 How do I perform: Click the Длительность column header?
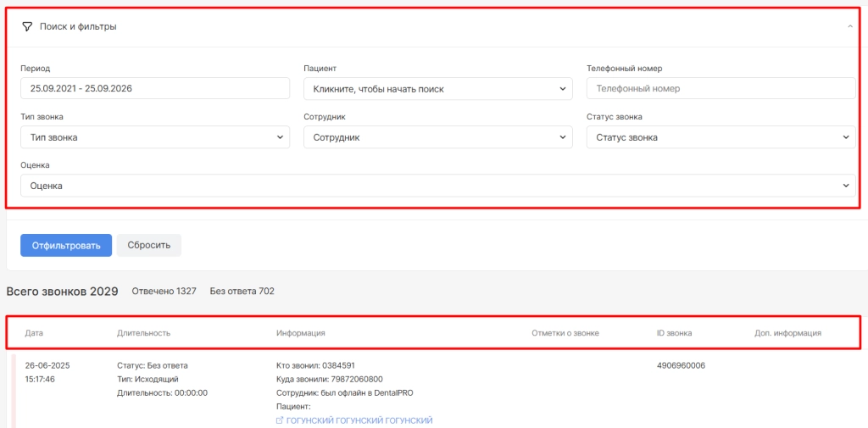pos(144,333)
